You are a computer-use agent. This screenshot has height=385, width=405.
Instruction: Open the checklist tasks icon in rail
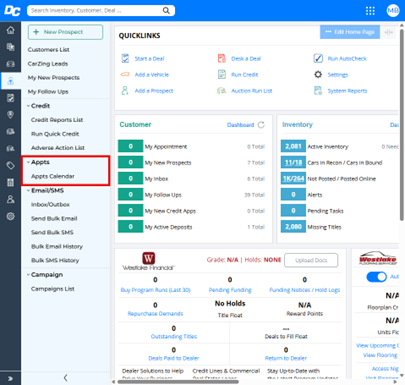[11, 98]
